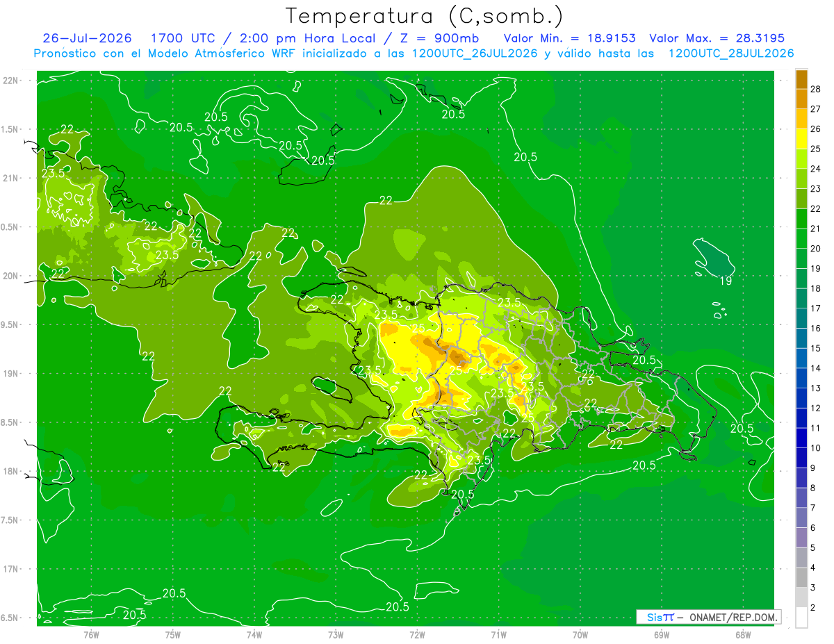
Task: Pick the legend swatch between 21 and 22
Action: pyautogui.click(x=801, y=219)
